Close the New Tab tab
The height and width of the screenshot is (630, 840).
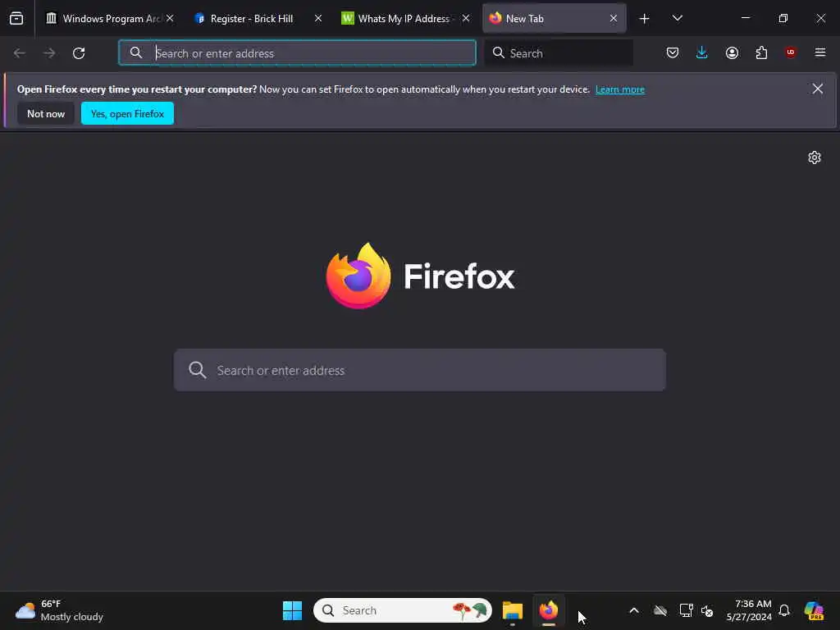tap(614, 19)
